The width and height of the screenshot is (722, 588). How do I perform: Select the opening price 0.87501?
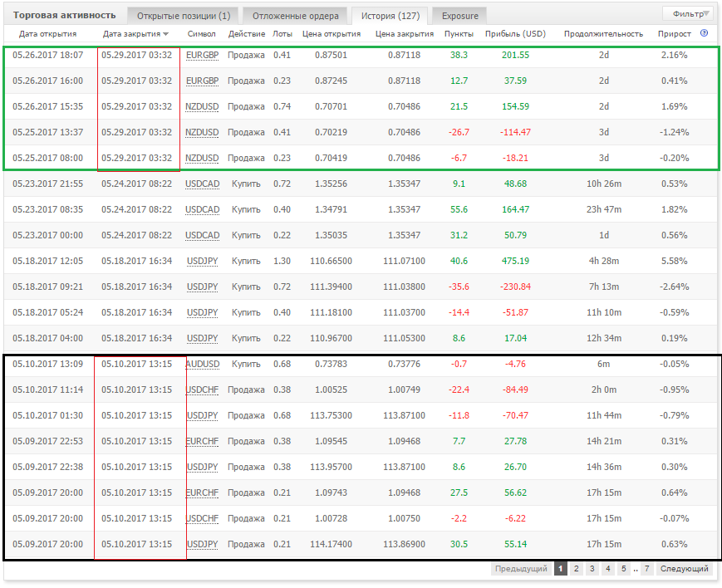331,56
